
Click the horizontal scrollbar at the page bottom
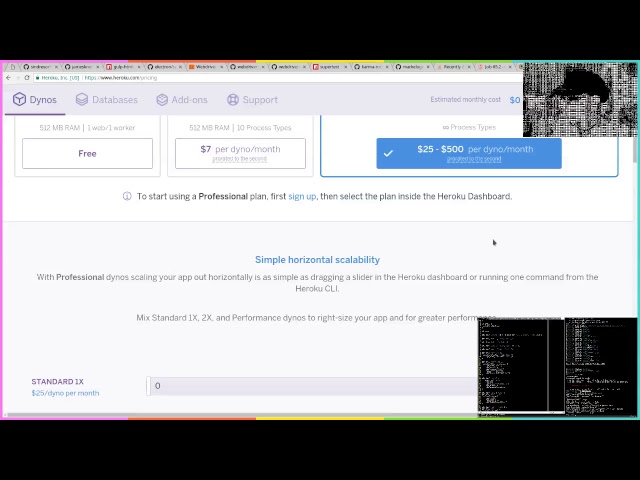241,415
